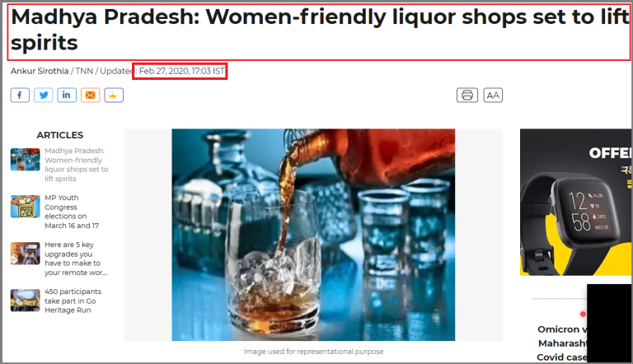Print the article with printer icon
The width and height of the screenshot is (633, 364).
point(467,96)
